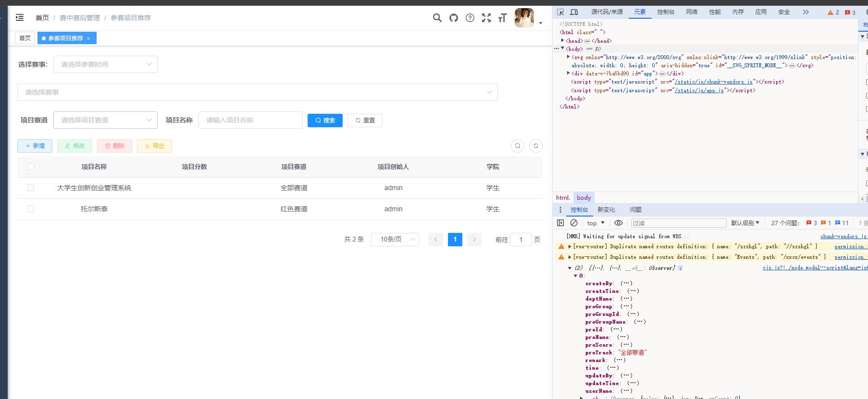Toggle the DevTools device toolbar icon
868x399 pixels.
(x=574, y=12)
